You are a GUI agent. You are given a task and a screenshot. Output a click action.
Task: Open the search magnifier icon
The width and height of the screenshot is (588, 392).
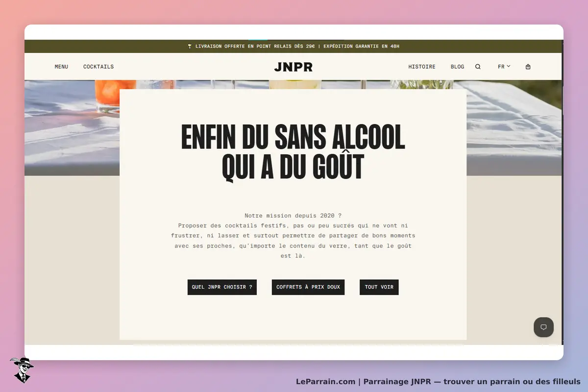pos(478,67)
